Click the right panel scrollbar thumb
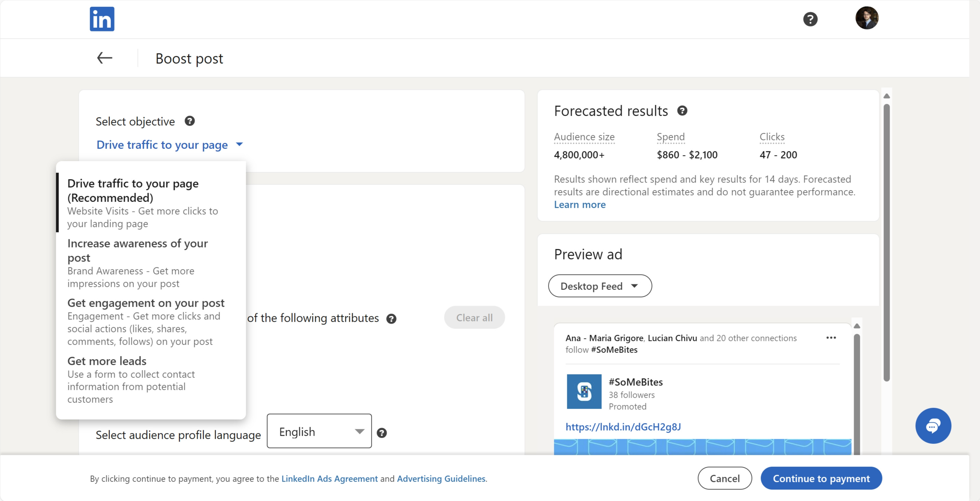Screen dimensions: 980x501 click(887, 242)
